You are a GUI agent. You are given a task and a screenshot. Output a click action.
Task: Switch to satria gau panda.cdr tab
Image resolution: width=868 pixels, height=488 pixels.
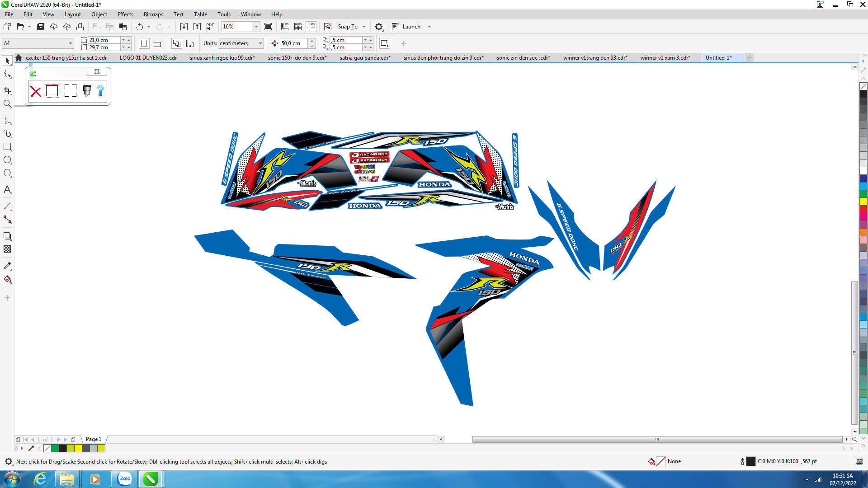365,58
